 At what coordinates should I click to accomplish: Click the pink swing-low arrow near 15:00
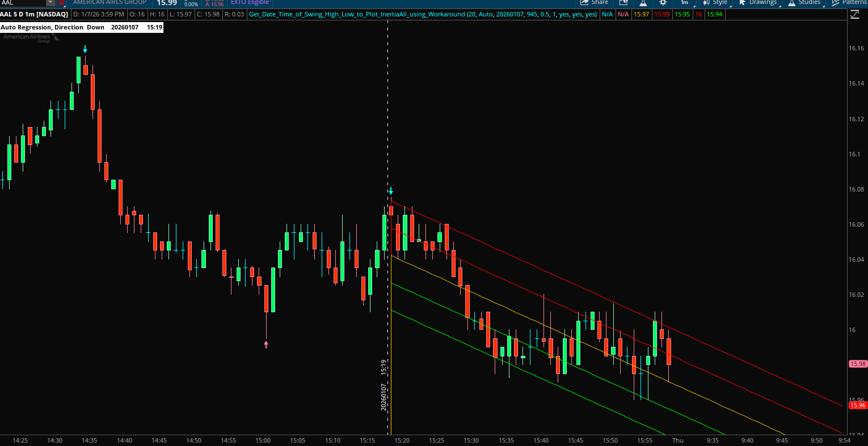point(266,343)
